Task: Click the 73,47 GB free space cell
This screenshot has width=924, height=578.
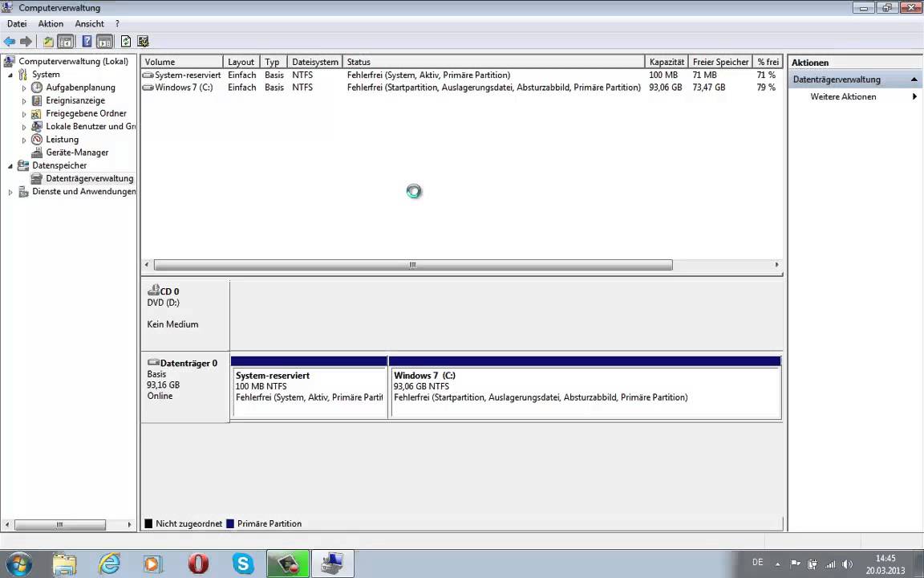Action: click(709, 88)
